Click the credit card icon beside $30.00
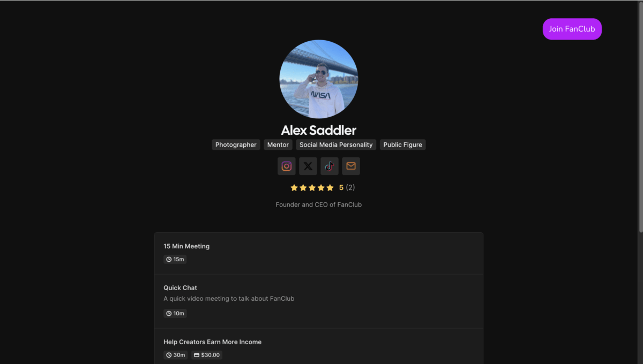643x364 pixels. tap(197, 355)
